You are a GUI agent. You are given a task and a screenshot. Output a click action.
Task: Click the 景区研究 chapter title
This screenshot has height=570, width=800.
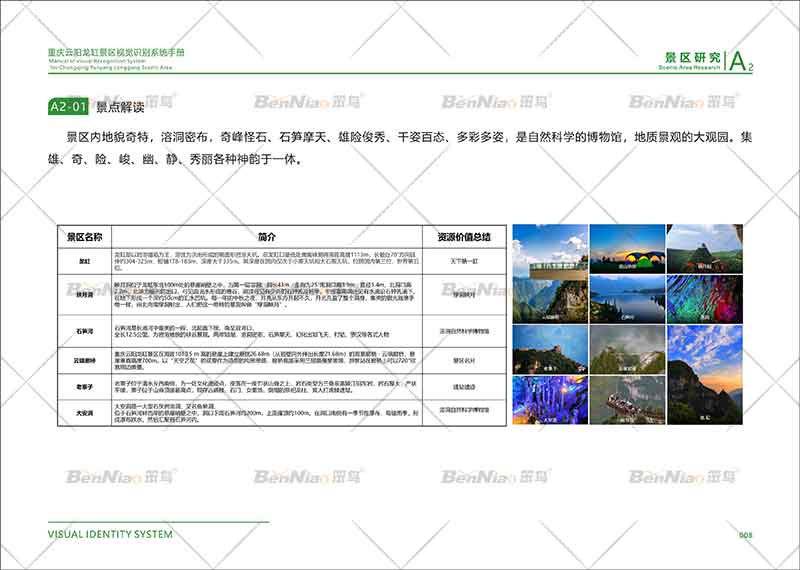692,57
